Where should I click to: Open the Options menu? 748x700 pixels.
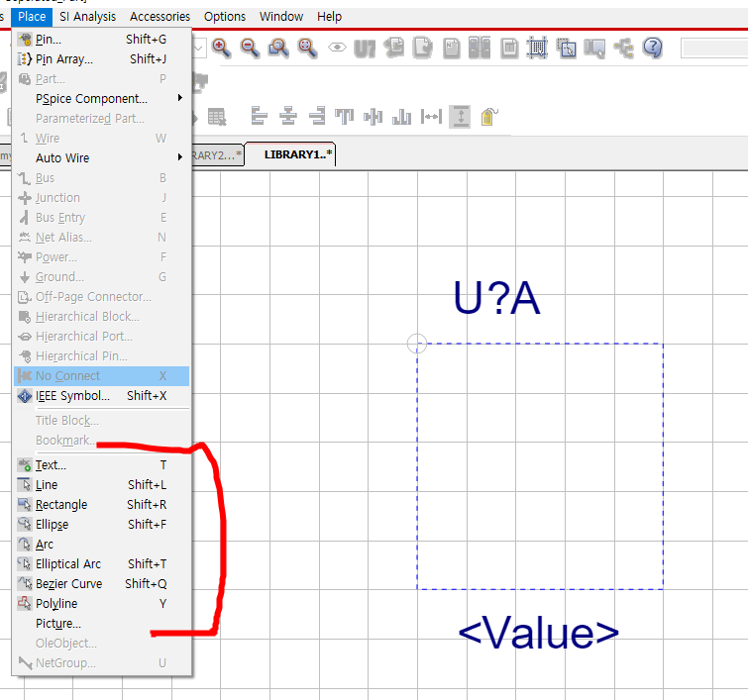[x=225, y=17]
